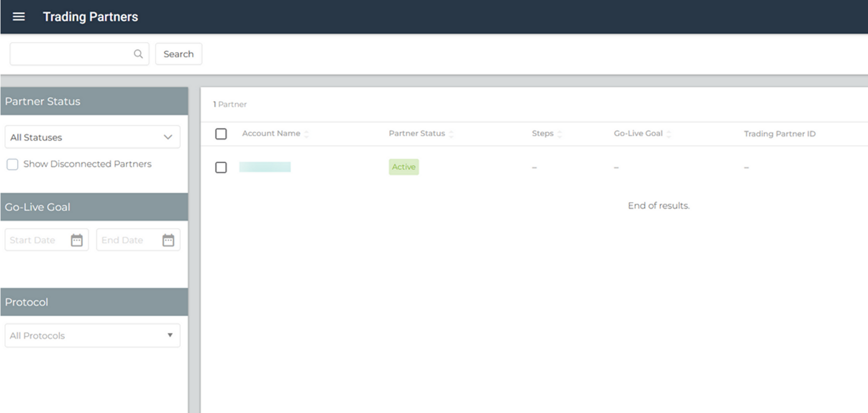The width and height of the screenshot is (868, 413).
Task: Click the Trading Partner ID column header
Action: [779, 134]
